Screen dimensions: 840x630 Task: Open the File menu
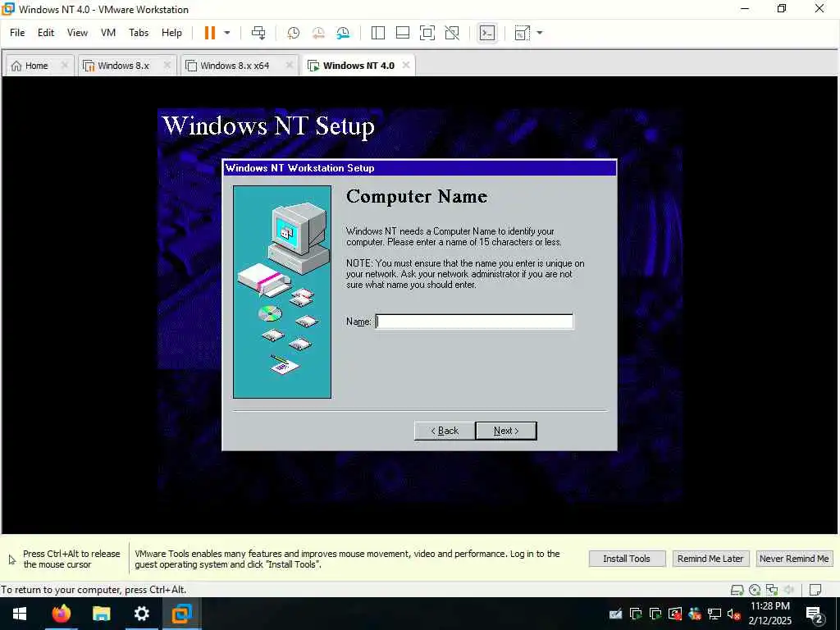coord(17,33)
